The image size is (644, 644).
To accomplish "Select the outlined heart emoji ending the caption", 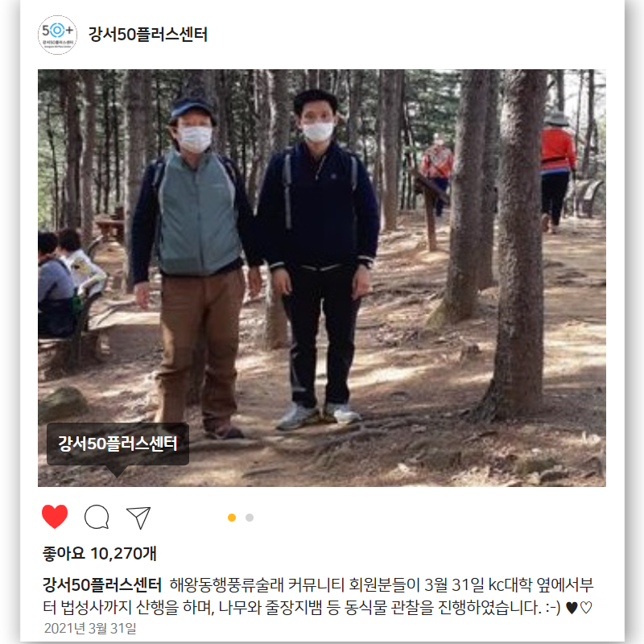I will pyautogui.click(x=586, y=608).
